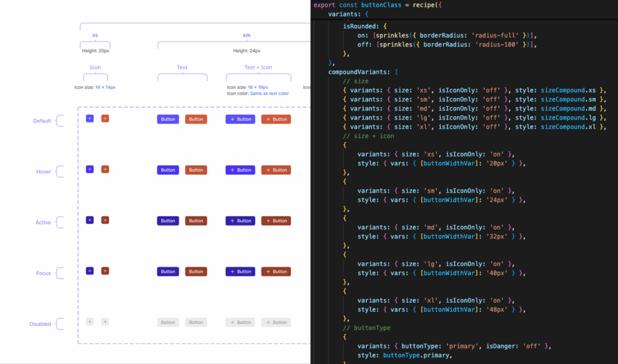618x364 pixels.
Task: Select the 'Same as text color' value
Action: pyautogui.click(x=270, y=94)
